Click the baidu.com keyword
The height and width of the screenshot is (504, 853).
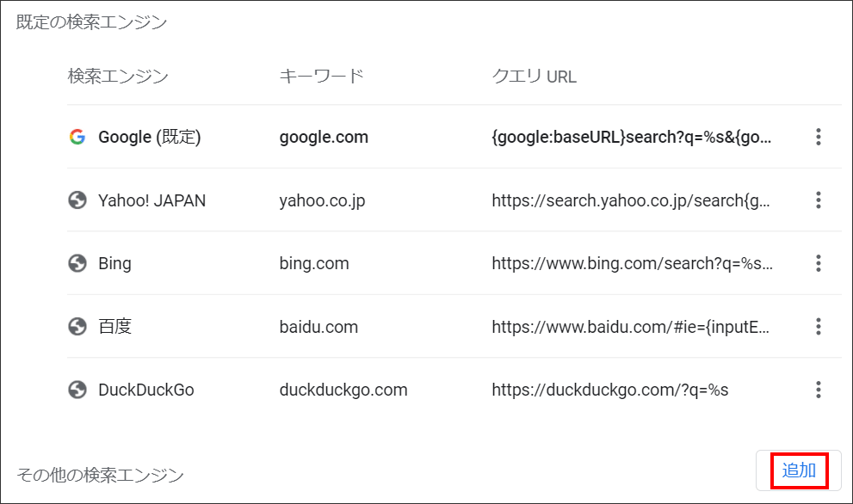tap(318, 327)
